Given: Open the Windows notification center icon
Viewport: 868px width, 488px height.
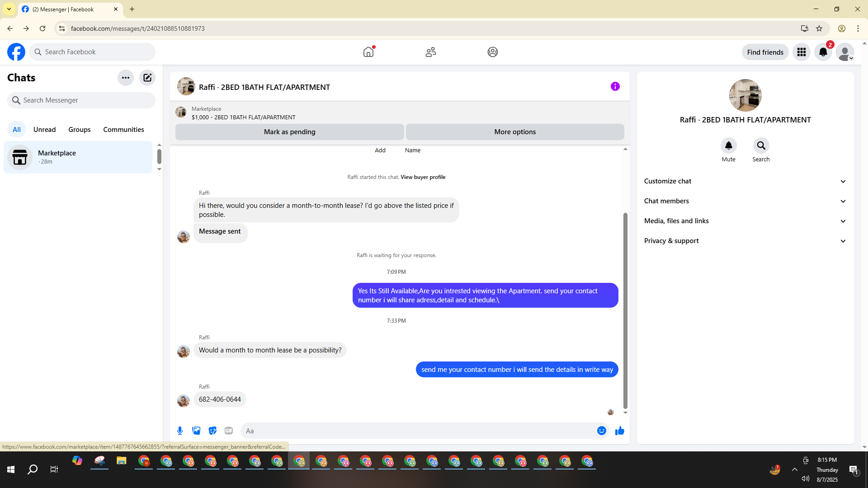Looking at the screenshot, I should pos(854,470).
